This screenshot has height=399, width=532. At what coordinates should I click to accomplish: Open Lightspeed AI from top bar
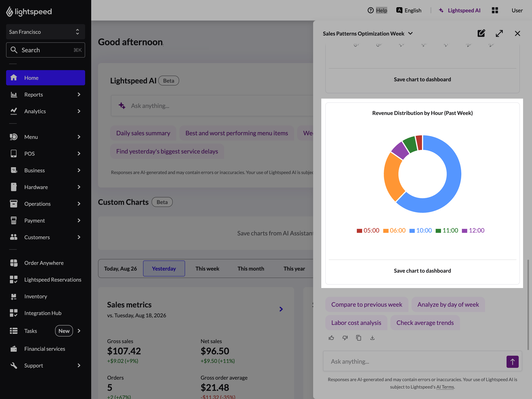(459, 10)
